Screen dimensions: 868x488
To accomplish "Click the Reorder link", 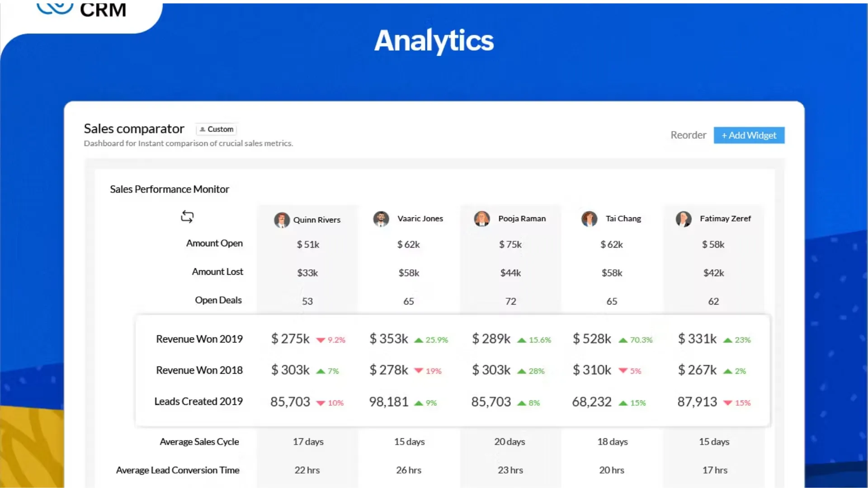I will point(688,135).
